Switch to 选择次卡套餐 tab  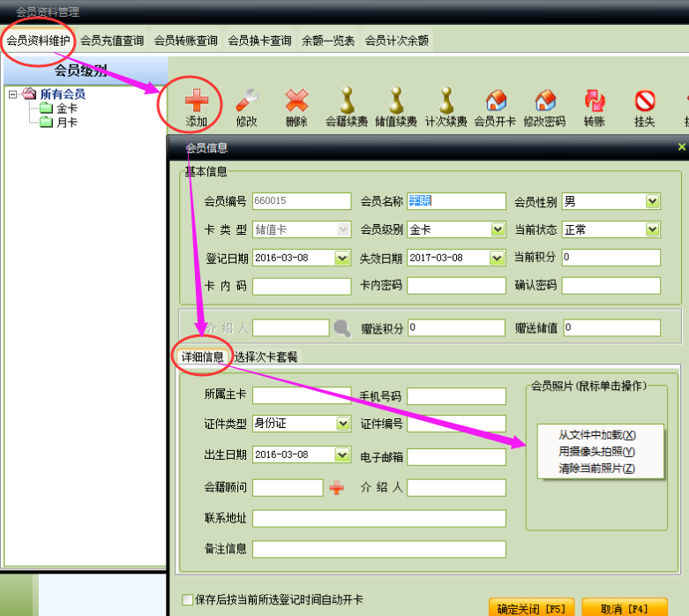[266, 357]
